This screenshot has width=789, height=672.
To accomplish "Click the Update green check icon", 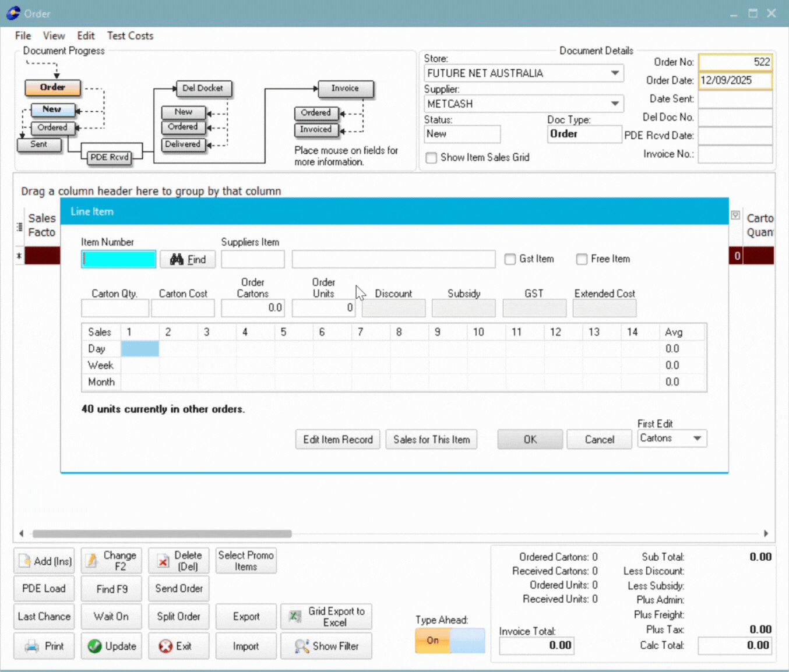I will point(94,646).
